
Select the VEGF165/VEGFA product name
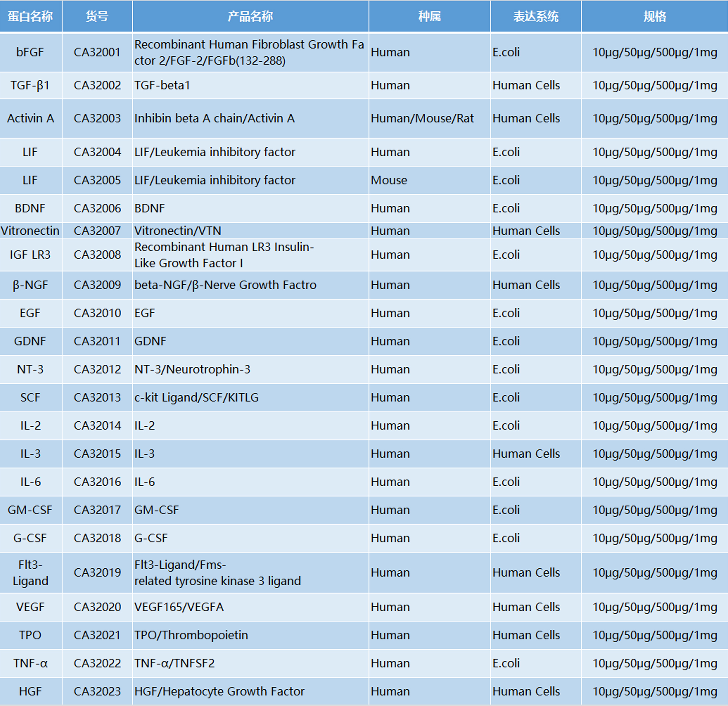pyautogui.click(x=250, y=607)
